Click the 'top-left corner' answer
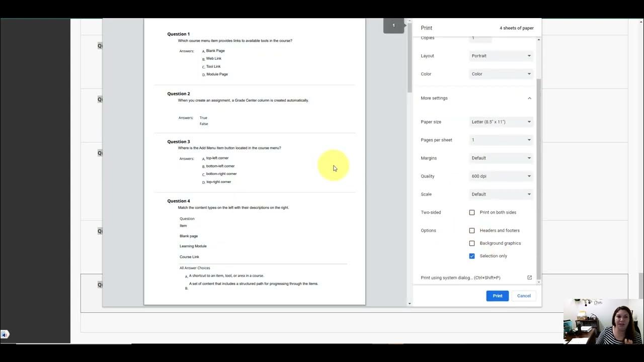The height and width of the screenshot is (362, 644). pos(217,158)
